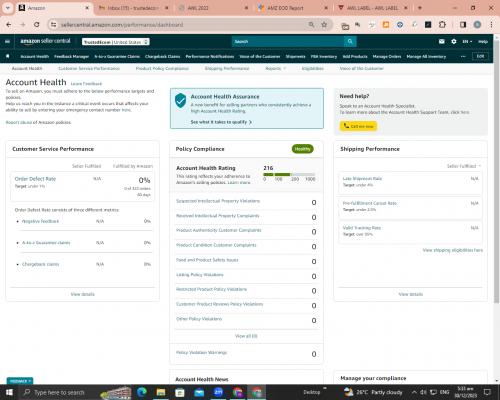The image size is (500, 400).
Task: Open Manage Orders nav item
Action: (387, 56)
